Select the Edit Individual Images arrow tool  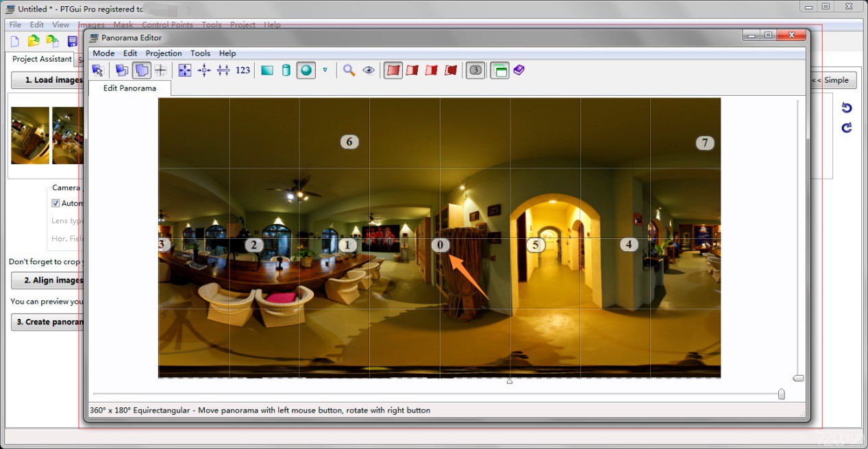pyautogui.click(x=97, y=70)
